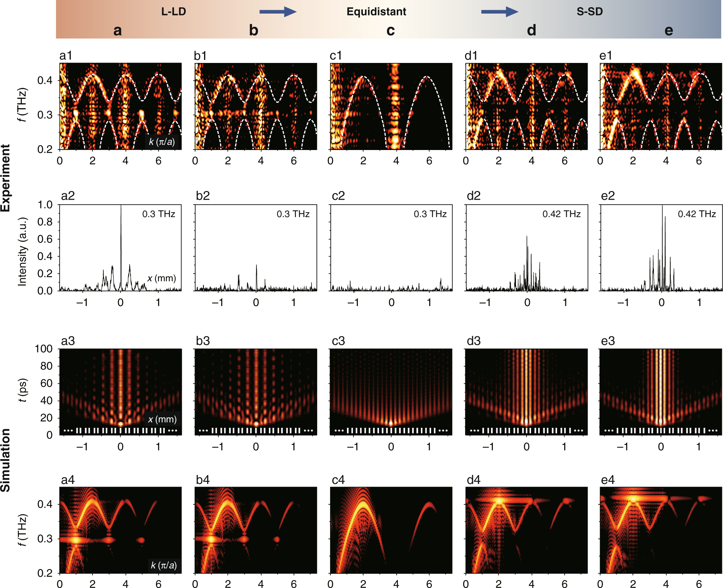Click the L-LD label in header bar
The width and height of the screenshot is (723, 588).
(173, 12)
